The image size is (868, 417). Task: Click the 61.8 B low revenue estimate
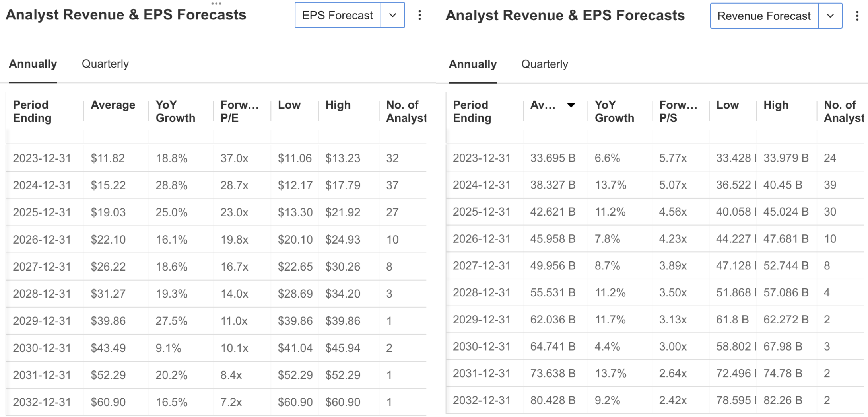[732, 320]
